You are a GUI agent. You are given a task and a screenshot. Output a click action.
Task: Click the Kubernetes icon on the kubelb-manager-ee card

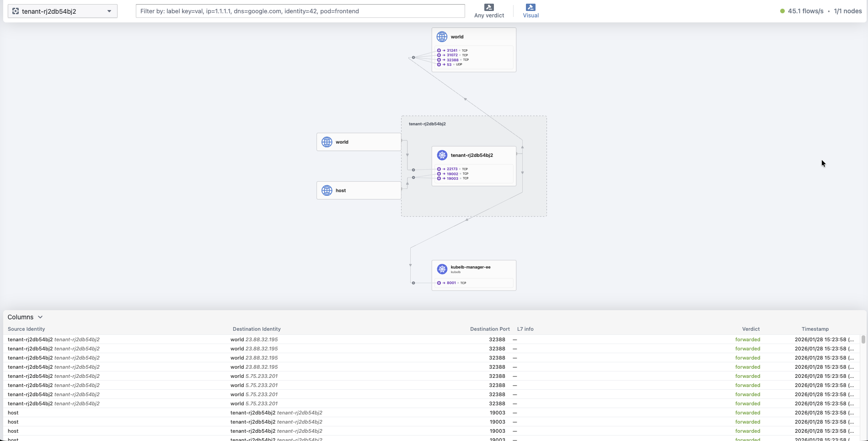click(x=442, y=269)
